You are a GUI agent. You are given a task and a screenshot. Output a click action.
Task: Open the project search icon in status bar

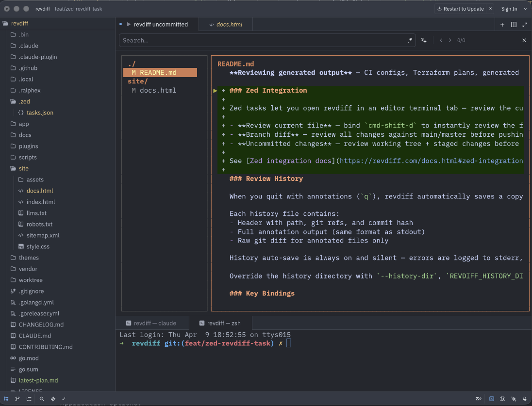coord(41,399)
